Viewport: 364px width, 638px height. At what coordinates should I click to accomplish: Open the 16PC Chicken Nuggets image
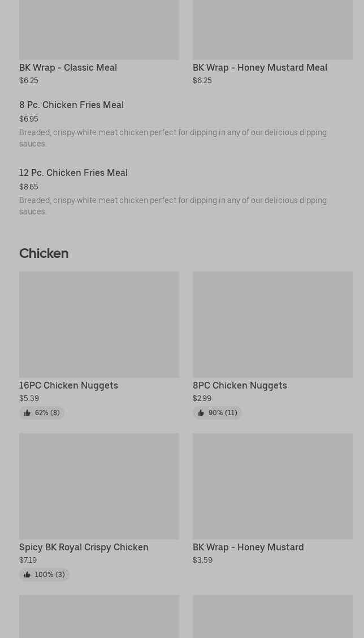click(x=99, y=324)
